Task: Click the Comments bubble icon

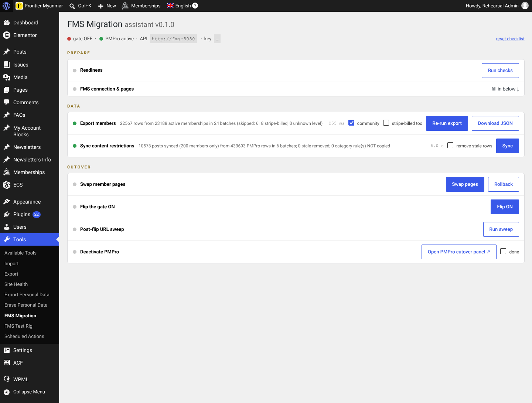Action: click(7, 102)
